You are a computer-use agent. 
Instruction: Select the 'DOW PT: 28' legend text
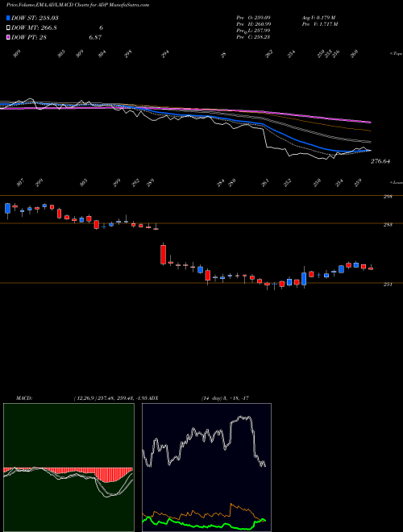(x=29, y=37)
